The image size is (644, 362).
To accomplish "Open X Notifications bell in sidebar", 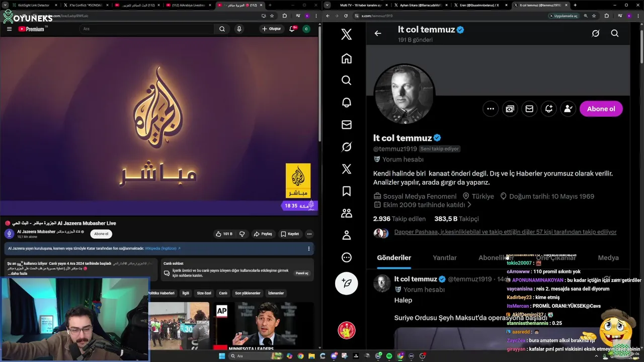I will (346, 103).
